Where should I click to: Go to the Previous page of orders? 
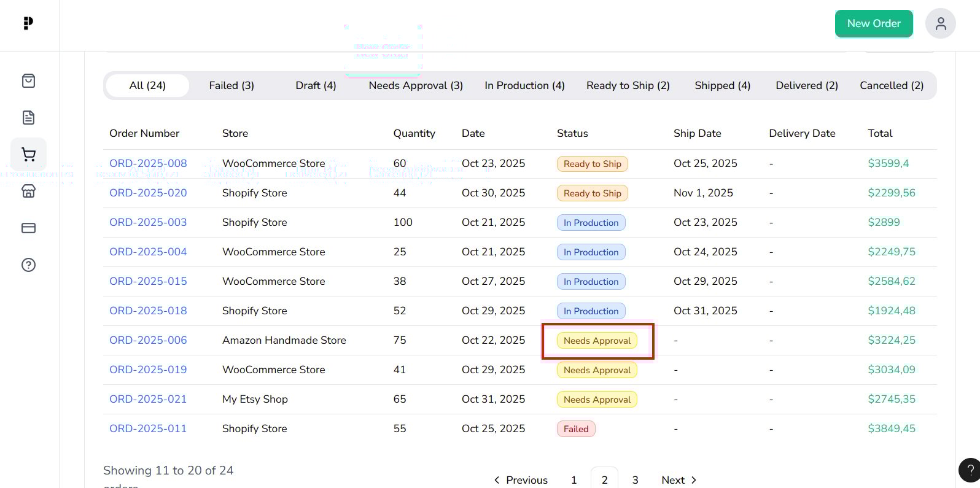521,480
